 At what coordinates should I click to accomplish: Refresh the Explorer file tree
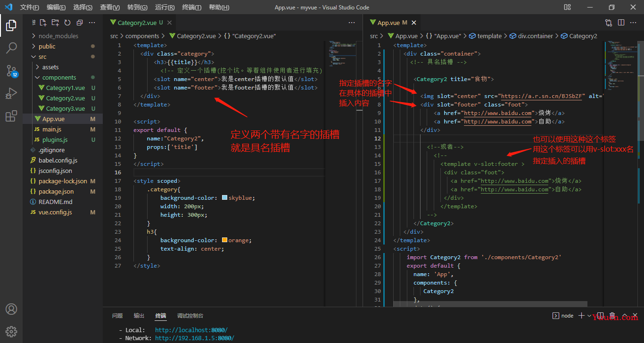click(x=67, y=23)
